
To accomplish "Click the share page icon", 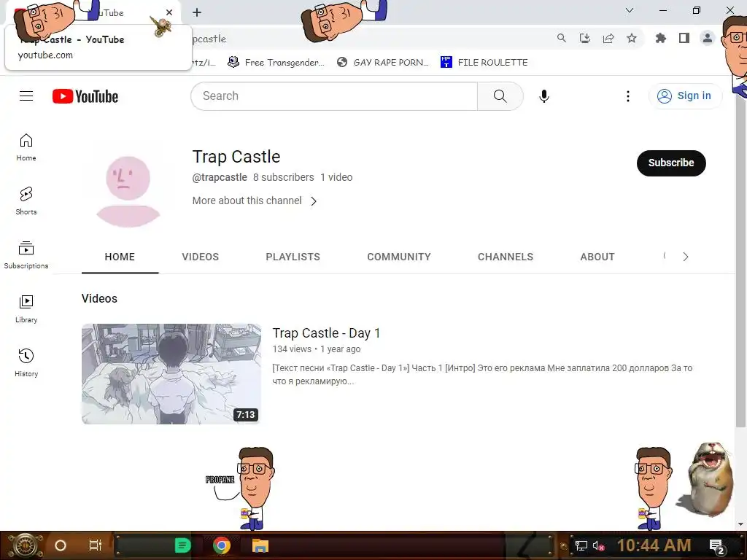I will (x=608, y=38).
